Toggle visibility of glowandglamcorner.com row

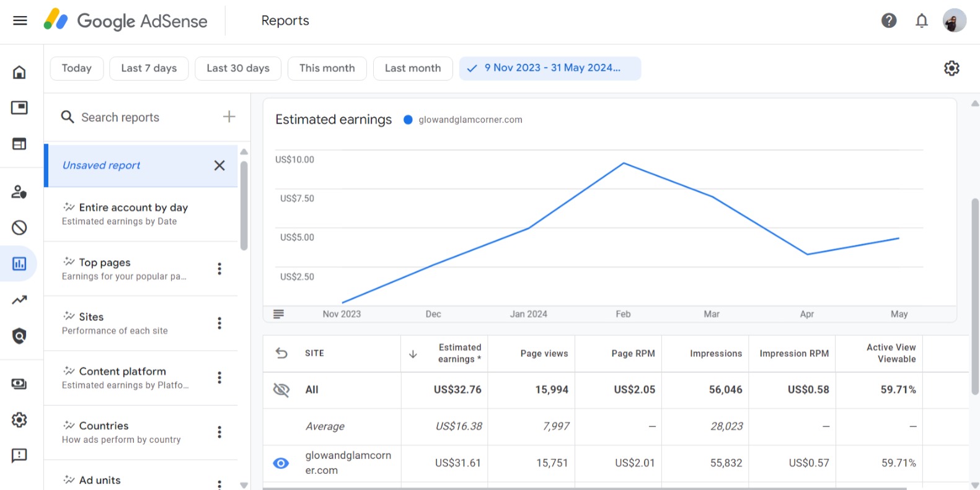click(x=281, y=463)
